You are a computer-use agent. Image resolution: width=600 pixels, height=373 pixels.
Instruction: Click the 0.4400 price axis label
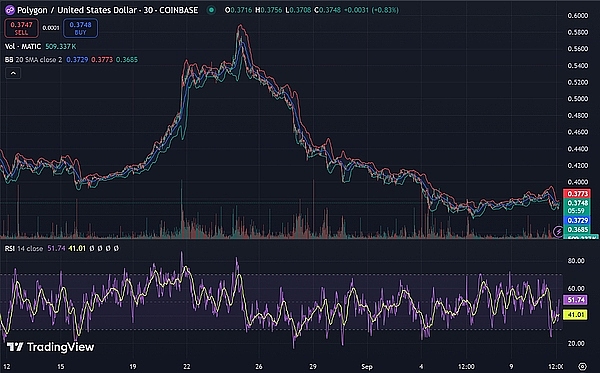[x=577, y=149]
